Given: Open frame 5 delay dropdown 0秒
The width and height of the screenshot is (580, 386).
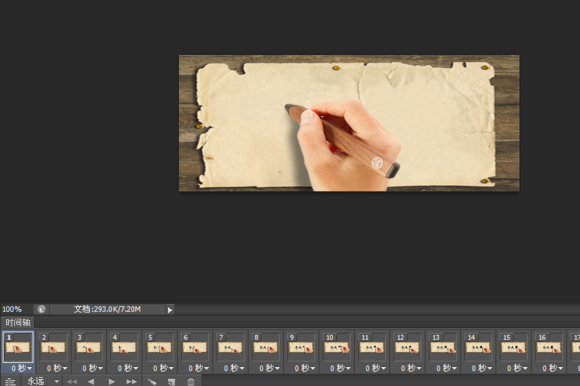Looking at the screenshot, I should pyautogui.click(x=163, y=368).
